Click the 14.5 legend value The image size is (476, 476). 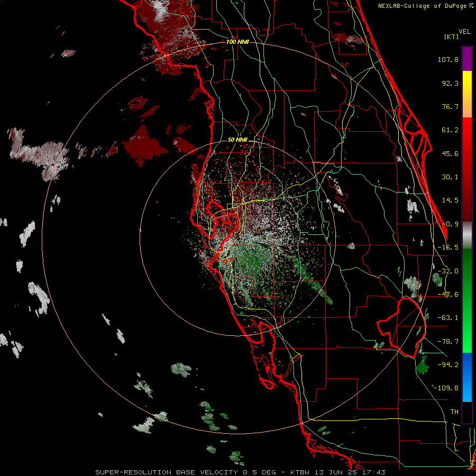[x=450, y=200]
